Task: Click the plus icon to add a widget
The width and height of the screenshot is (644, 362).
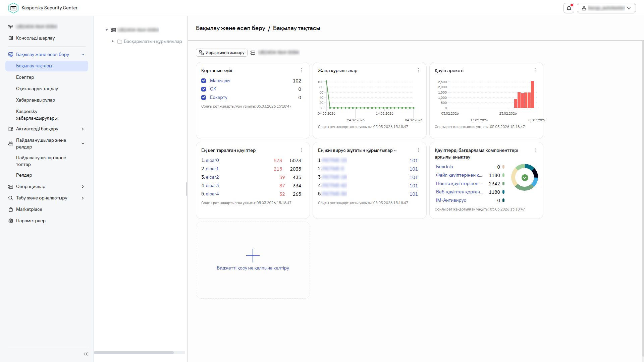Action: pos(253,256)
